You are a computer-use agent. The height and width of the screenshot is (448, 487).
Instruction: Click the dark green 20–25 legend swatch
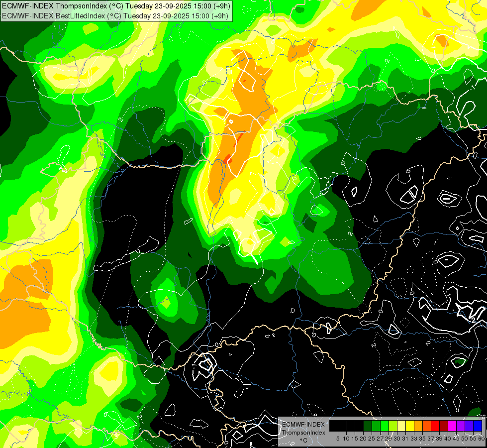(368, 426)
